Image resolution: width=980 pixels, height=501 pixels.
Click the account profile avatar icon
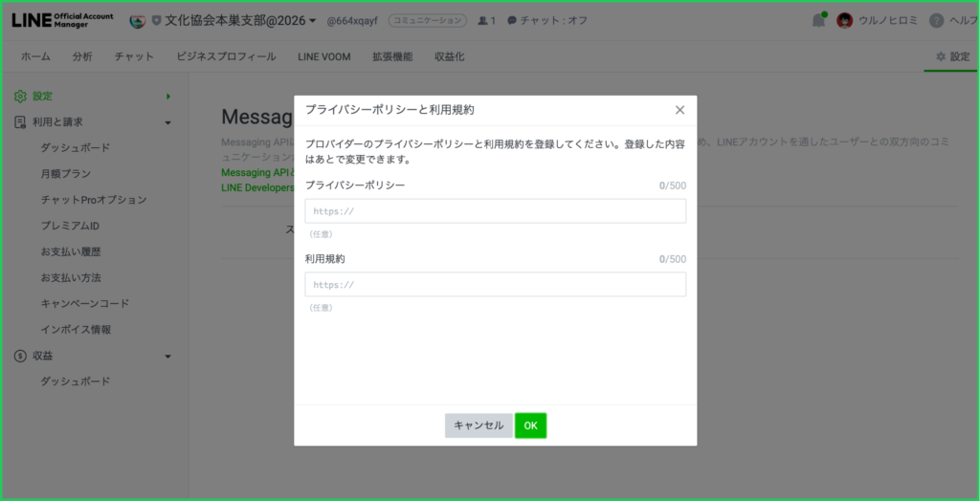[137, 21]
